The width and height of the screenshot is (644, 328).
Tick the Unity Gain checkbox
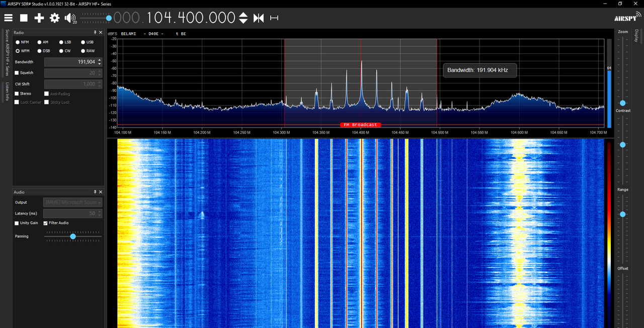(17, 223)
